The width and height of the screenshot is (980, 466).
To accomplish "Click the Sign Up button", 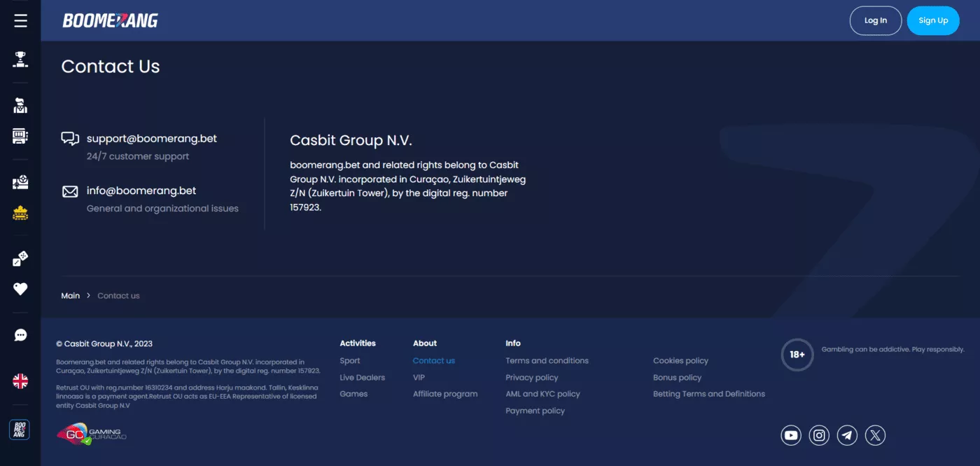I will (x=932, y=20).
